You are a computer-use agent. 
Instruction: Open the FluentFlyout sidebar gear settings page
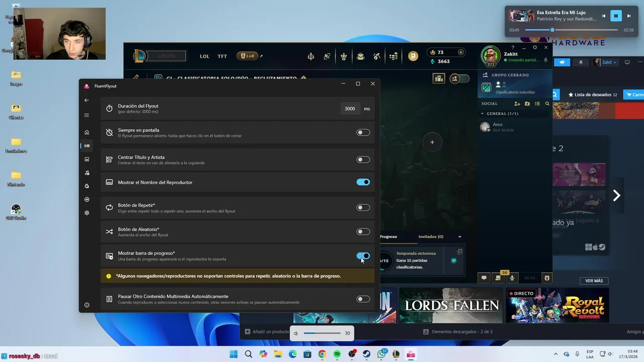[x=87, y=213]
